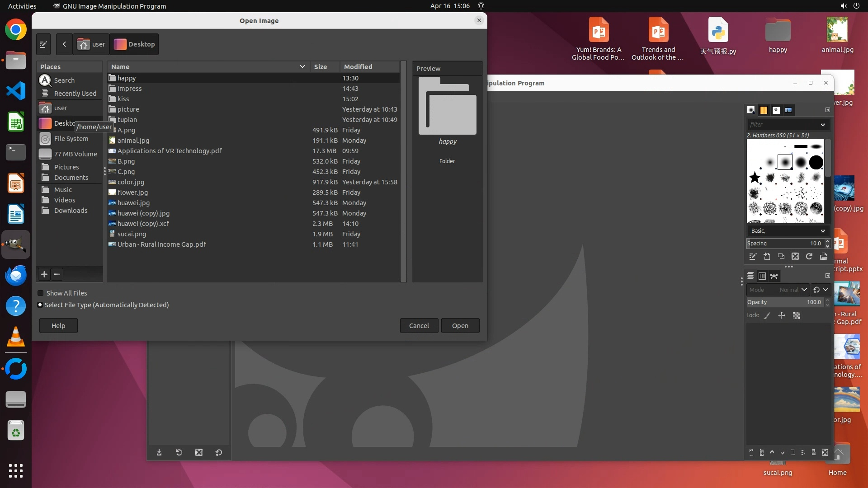The image size is (868, 488).
Task: Click the edit brush icon below Spacing
Action: (x=753, y=257)
